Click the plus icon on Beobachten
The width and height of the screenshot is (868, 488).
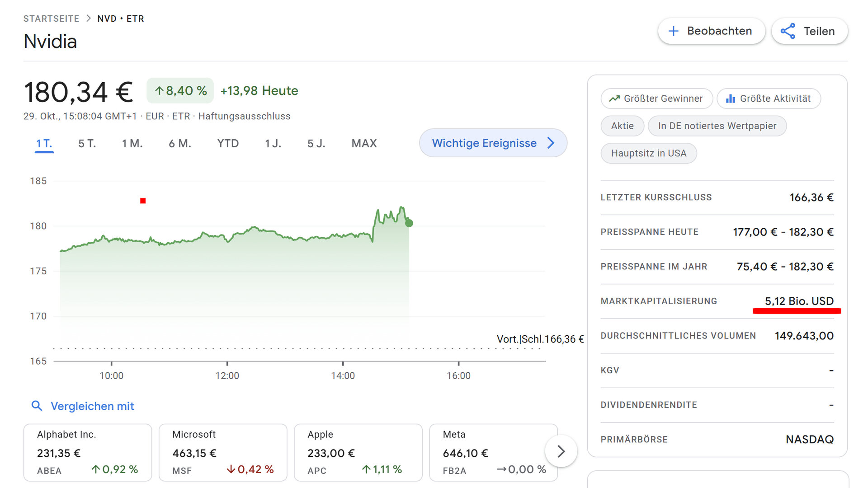pos(673,31)
